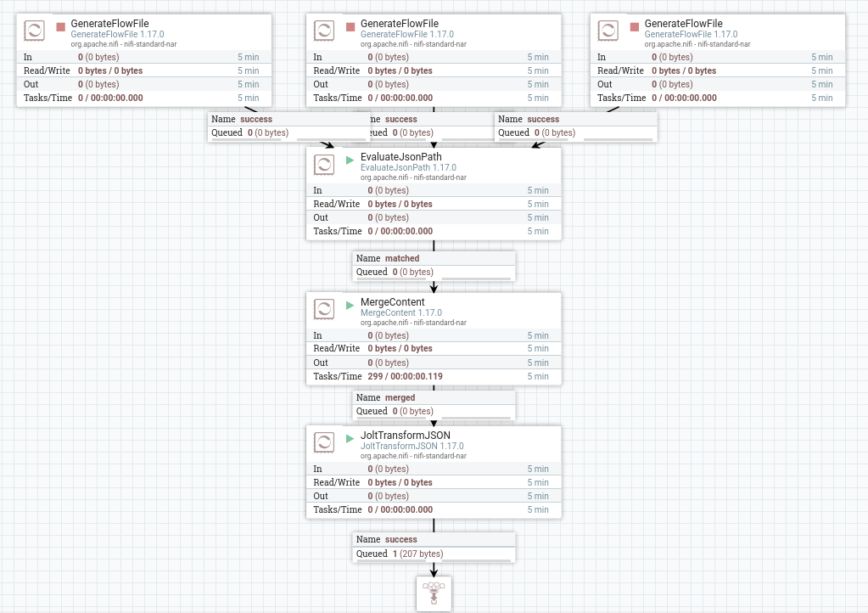Click the EvaluateJsonPath processor icon
Screen dimensions: 868x613
tap(324, 165)
